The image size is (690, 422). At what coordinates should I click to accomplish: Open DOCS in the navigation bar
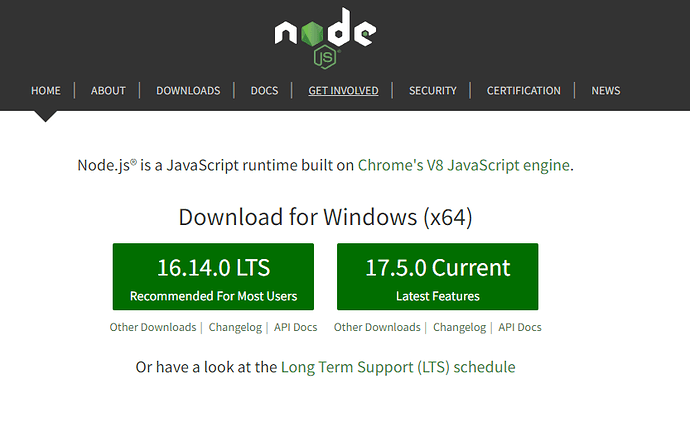click(x=264, y=91)
